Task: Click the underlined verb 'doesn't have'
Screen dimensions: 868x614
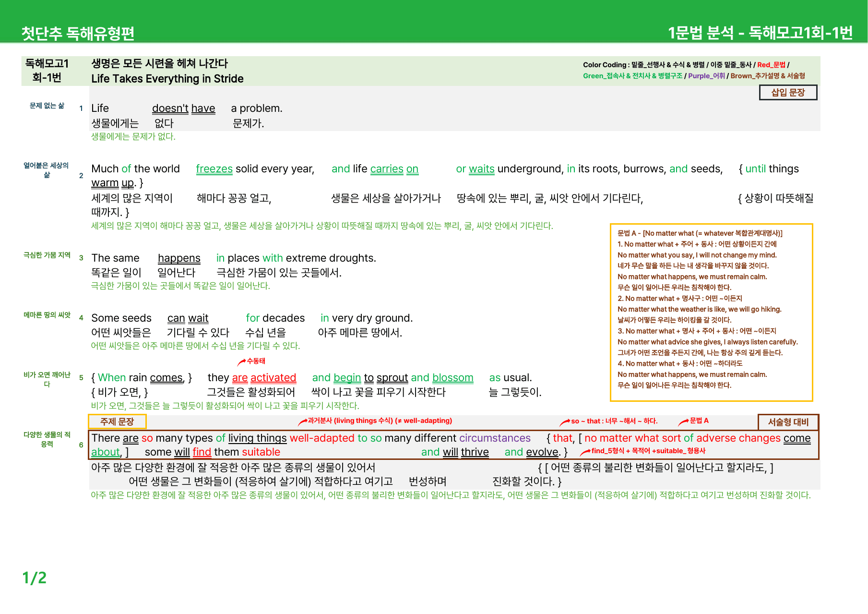Action: click(184, 108)
